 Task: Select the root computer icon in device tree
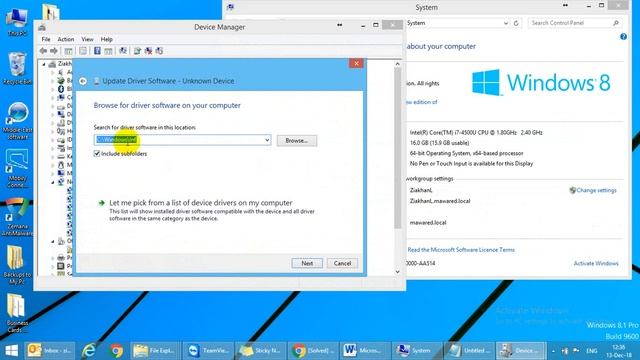52,64
